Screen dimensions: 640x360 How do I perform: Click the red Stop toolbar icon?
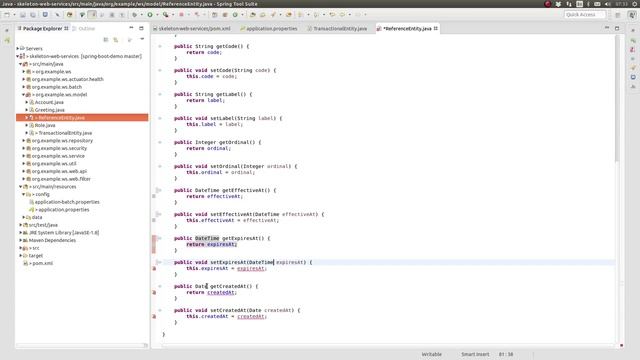(x=182, y=15)
